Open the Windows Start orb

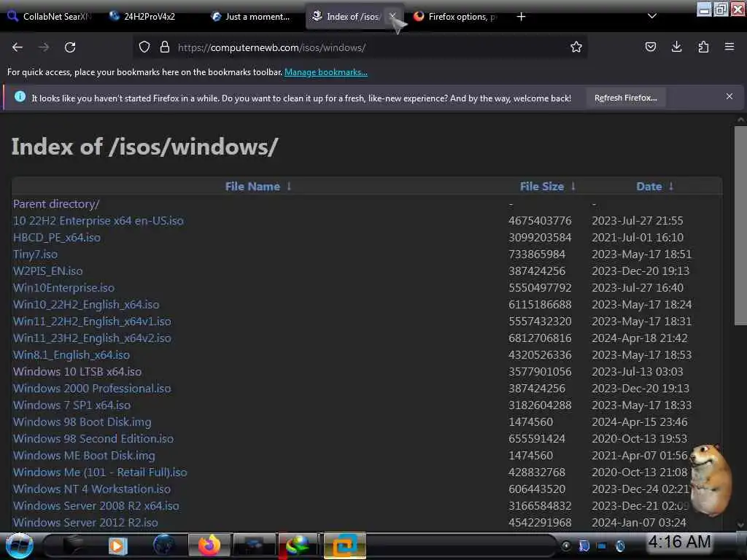pyautogui.click(x=20, y=545)
